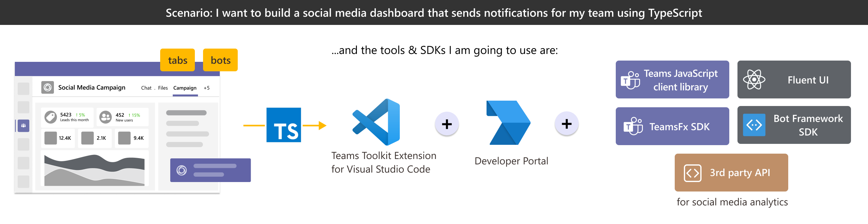The height and width of the screenshot is (224, 868).
Task: Click the Social Media Campaign app icon
Action: pyautogui.click(x=48, y=87)
